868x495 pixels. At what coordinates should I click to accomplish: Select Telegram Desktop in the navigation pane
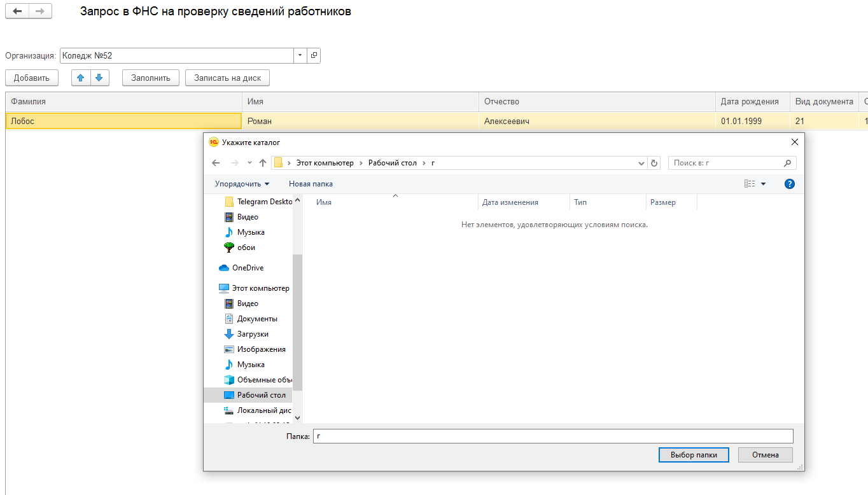pos(258,202)
